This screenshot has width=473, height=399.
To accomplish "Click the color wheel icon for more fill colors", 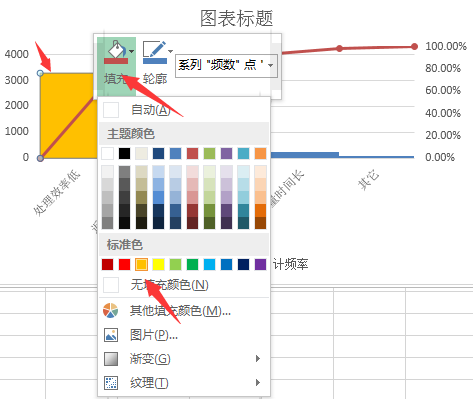I will (111, 311).
